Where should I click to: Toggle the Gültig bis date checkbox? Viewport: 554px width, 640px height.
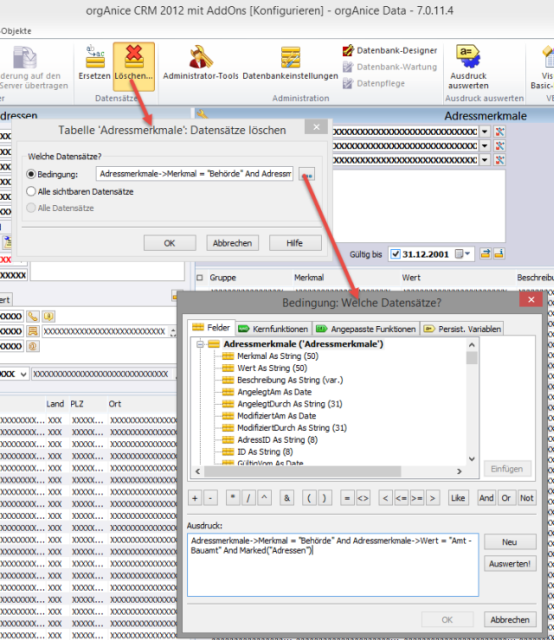pos(395,254)
